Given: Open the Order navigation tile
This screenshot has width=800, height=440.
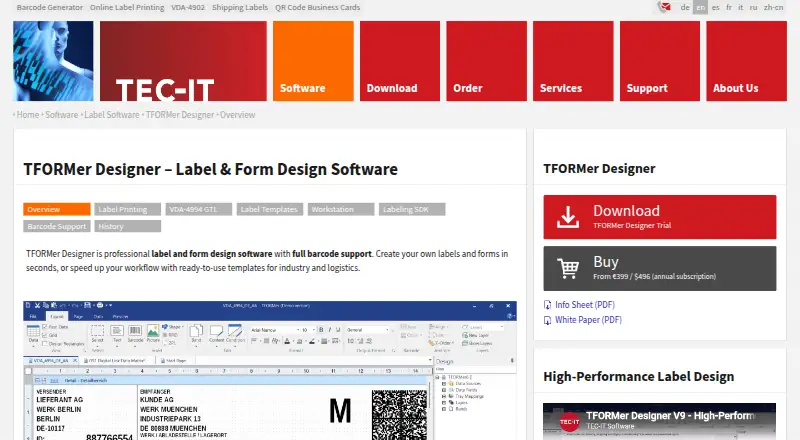Looking at the screenshot, I should (487, 61).
